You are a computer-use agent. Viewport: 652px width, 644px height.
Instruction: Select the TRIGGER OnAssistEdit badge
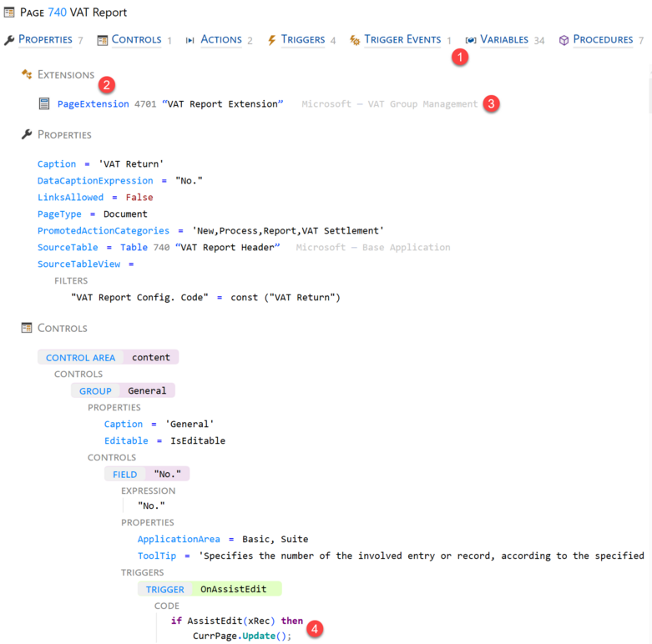(210, 589)
